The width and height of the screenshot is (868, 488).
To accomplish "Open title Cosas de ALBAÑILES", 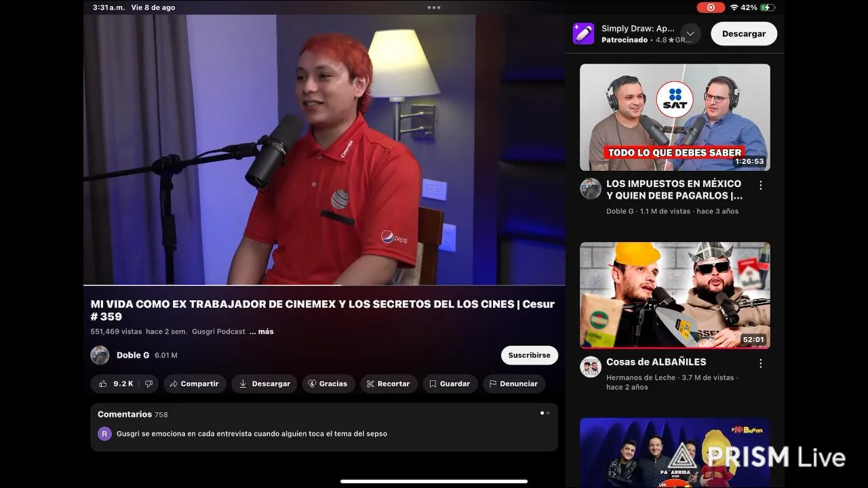I will tap(656, 362).
